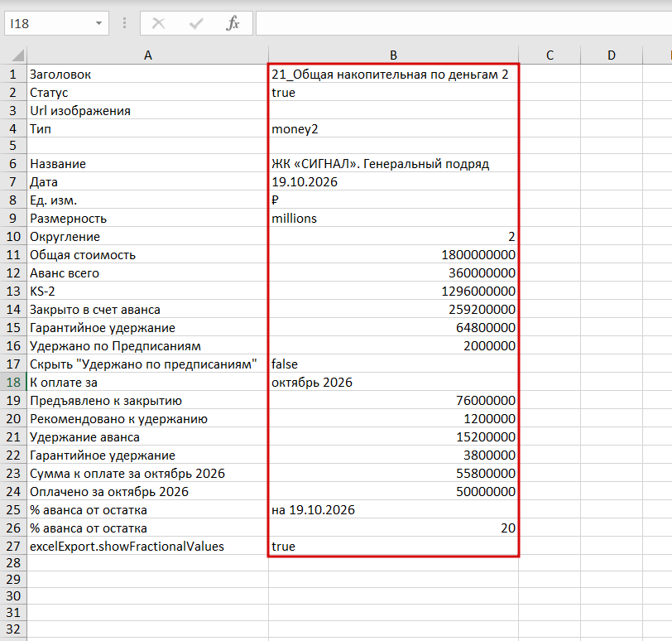672x641 pixels.
Task: Select row 1 header
Action: click(13, 75)
